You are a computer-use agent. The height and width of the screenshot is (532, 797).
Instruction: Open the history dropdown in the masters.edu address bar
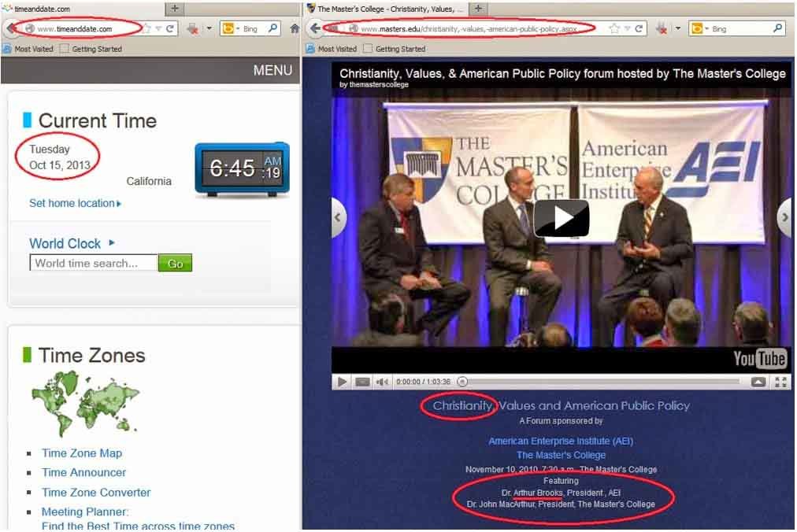tap(627, 29)
